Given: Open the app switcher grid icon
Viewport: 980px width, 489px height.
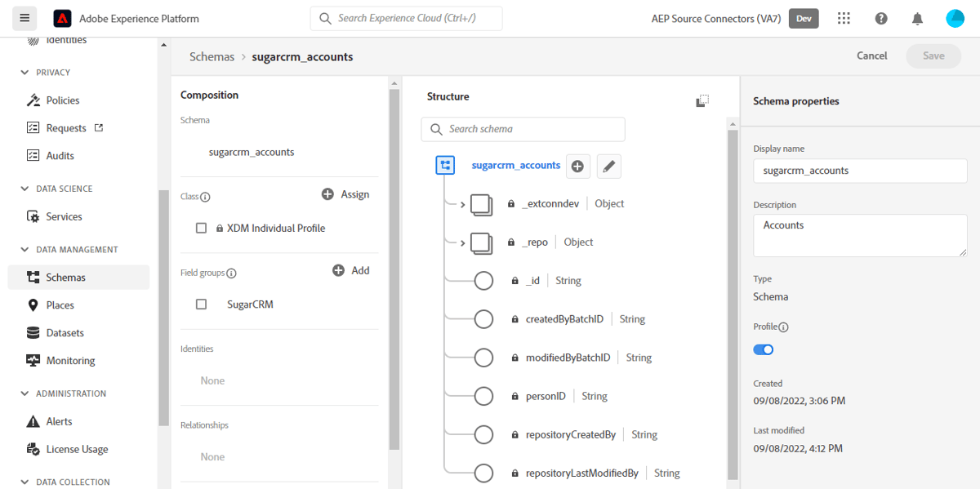Looking at the screenshot, I should pos(844,18).
